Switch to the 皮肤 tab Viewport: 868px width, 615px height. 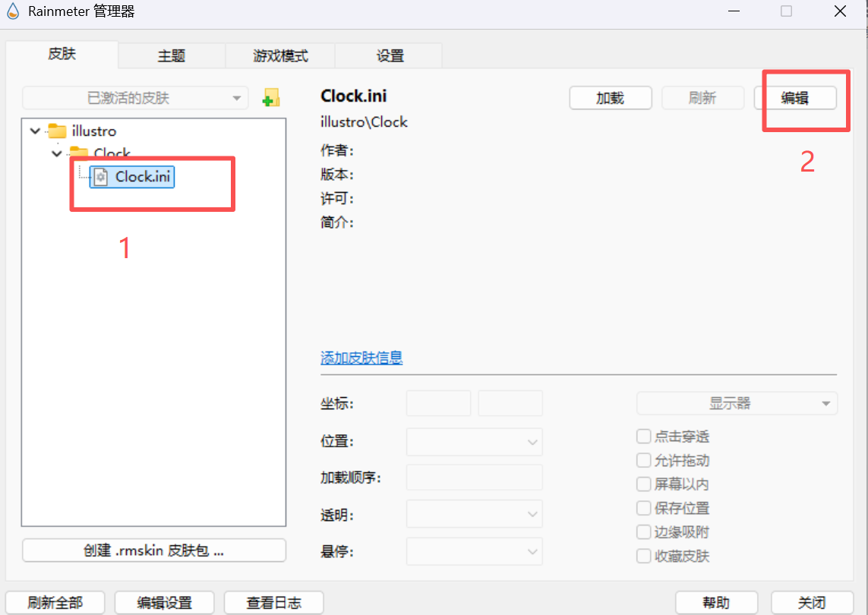pyautogui.click(x=62, y=54)
